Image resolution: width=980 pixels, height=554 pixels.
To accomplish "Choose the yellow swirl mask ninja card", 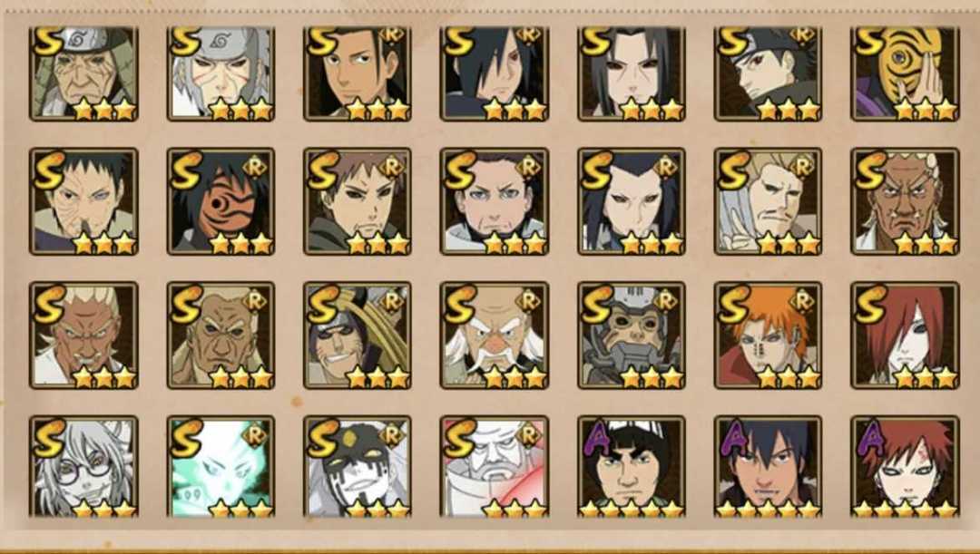I will point(905,73).
